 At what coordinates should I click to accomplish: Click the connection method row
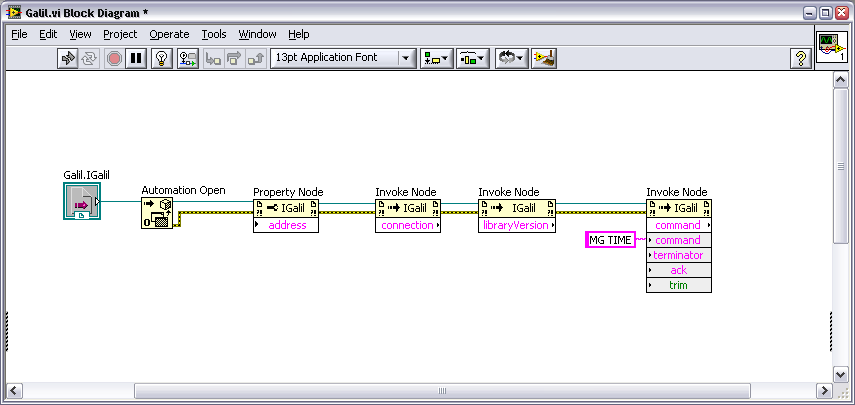click(x=408, y=225)
